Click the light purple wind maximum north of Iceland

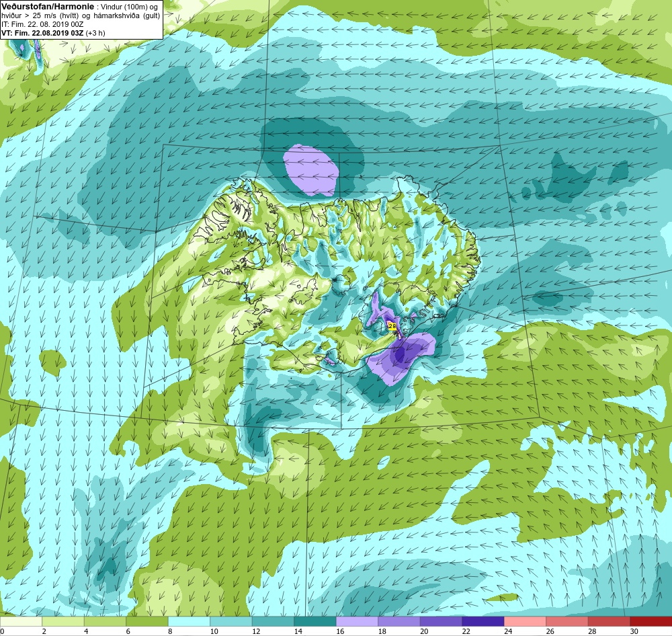[310, 171]
